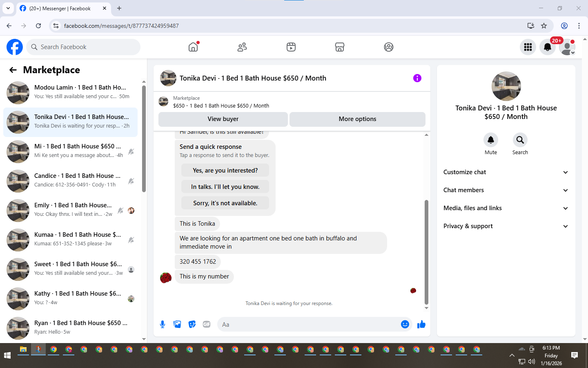588x368 pixels.
Task: Open the Windows Start button
Action: pyautogui.click(x=7, y=355)
